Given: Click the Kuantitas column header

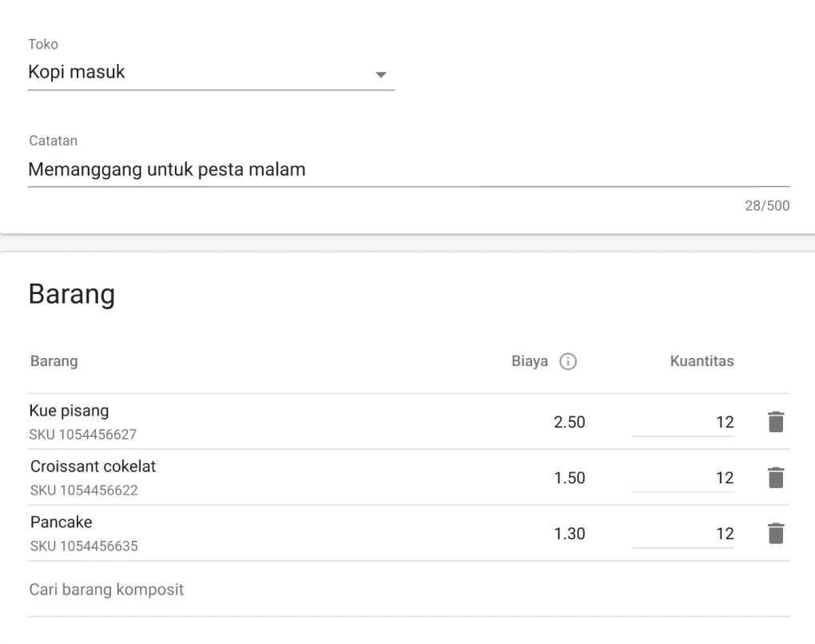Looking at the screenshot, I should point(701,362).
